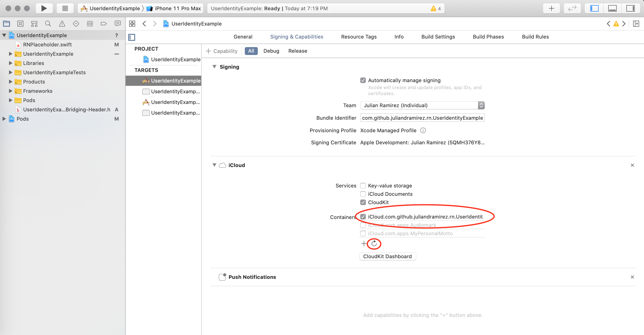Open the Breakpoint navigator icon
Viewport: 644px width, 335px height.
point(103,24)
